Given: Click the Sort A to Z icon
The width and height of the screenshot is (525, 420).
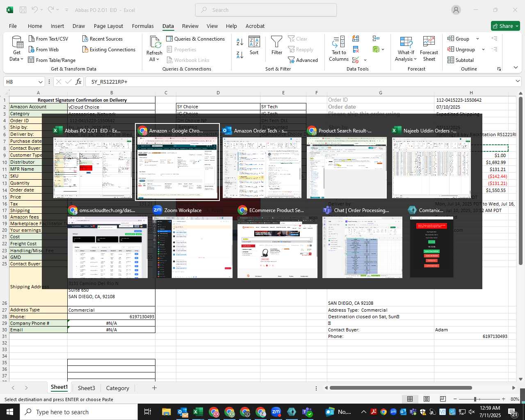Looking at the screenshot, I should point(240,42).
